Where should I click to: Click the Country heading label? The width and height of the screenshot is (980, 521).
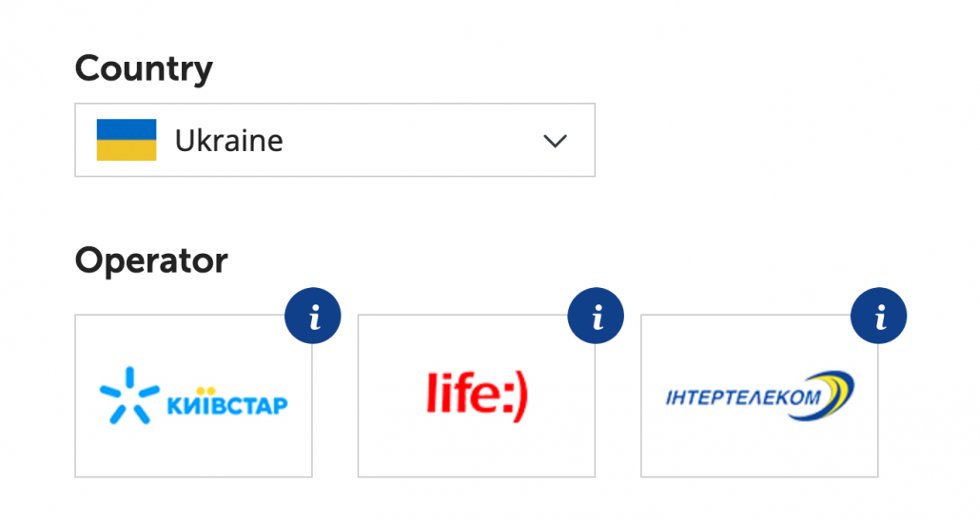pyautogui.click(x=144, y=68)
